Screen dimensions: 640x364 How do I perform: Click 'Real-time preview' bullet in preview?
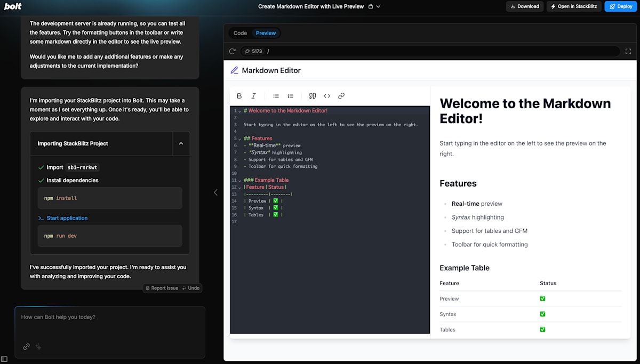(x=477, y=204)
